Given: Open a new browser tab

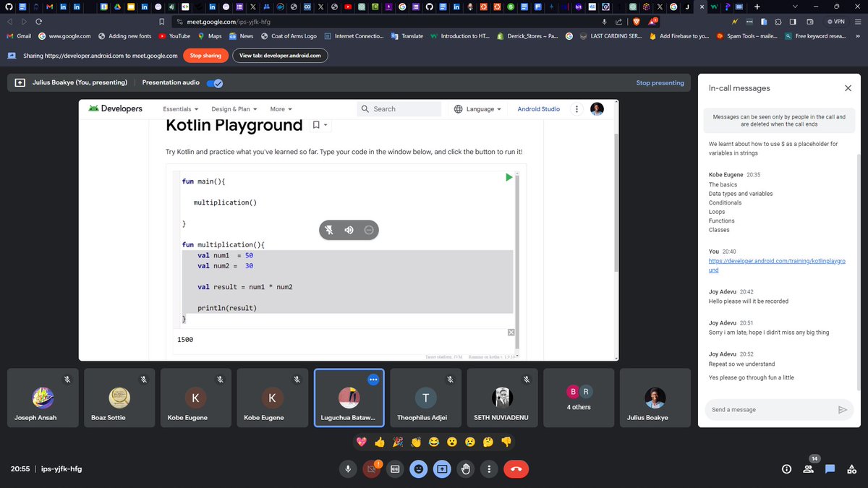Looking at the screenshot, I should (757, 7).
